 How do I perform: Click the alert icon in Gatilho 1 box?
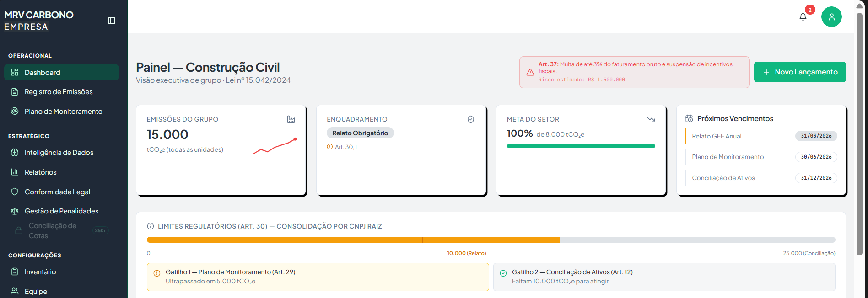pos(157,273)
